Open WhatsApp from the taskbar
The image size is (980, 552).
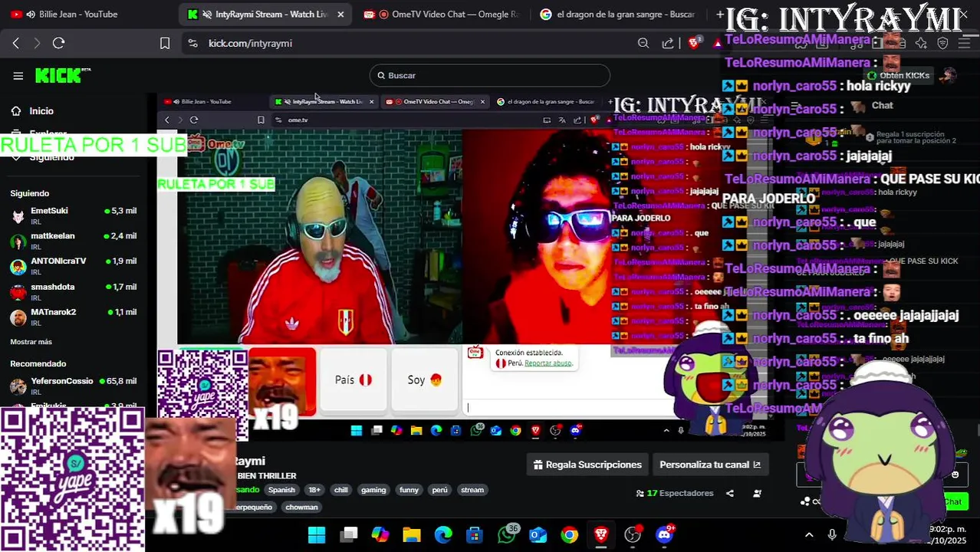pos(506,534)
